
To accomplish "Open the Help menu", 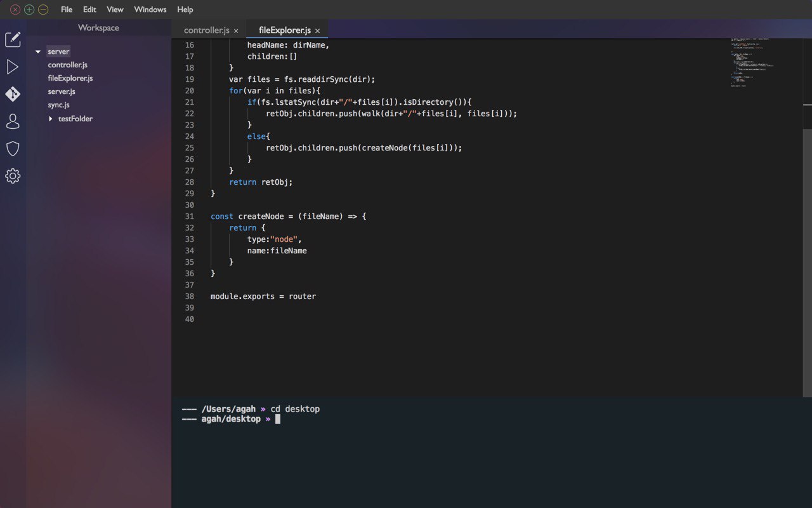I will tap(185, 10).
